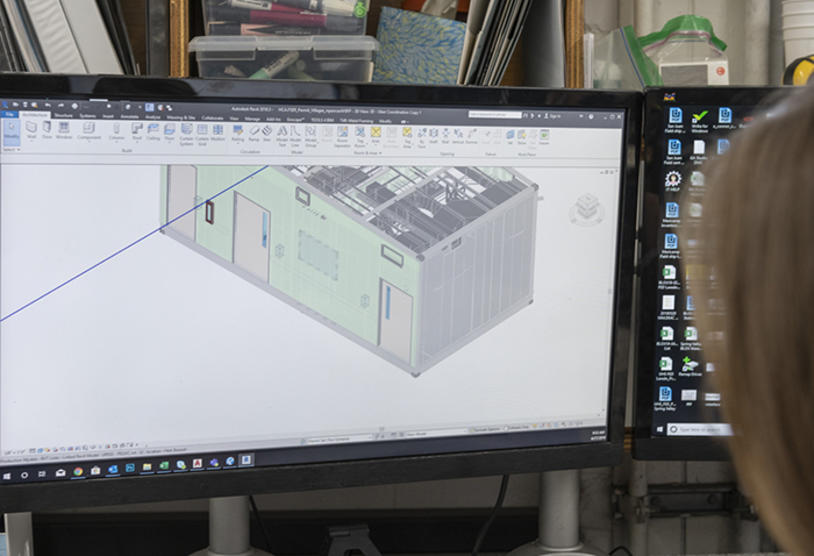
Task: Open File Explorer from the taskbar
Action: click(147, 467)
